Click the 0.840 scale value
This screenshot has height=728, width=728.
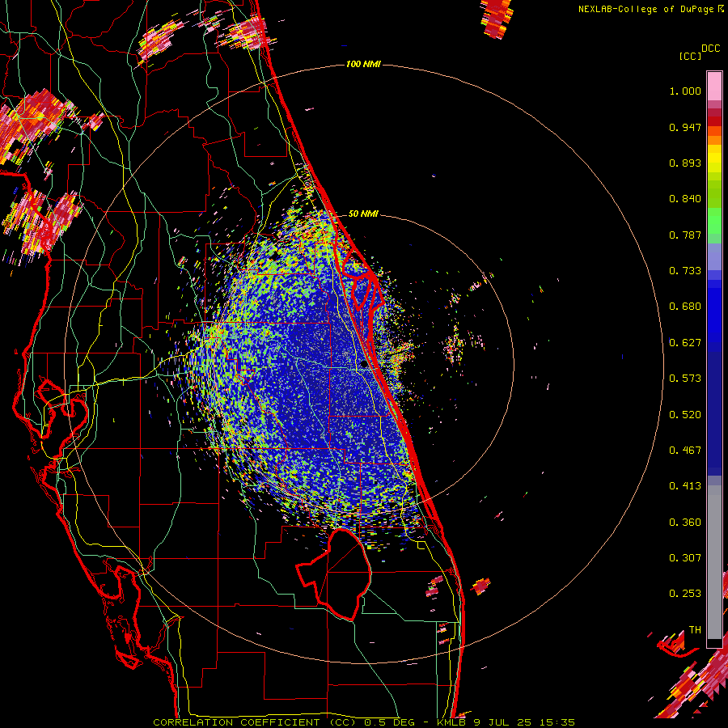click(685, 199)
